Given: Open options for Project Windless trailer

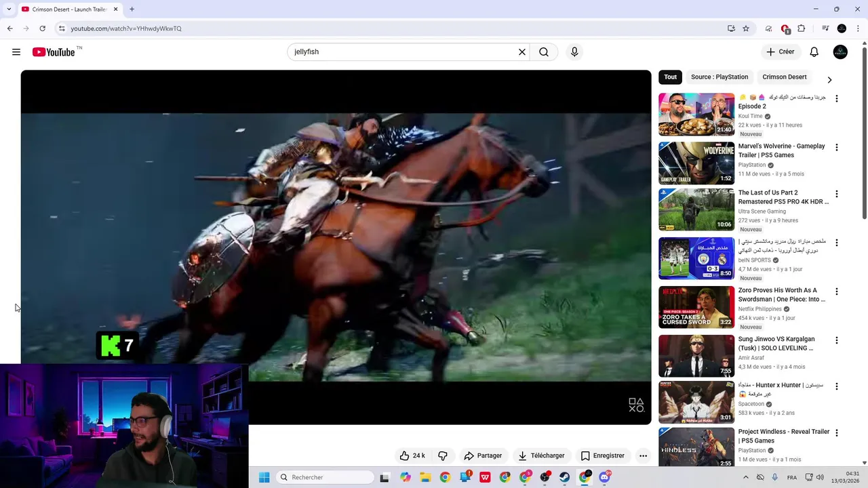Looking at the screenshot, I should point(836,432).
